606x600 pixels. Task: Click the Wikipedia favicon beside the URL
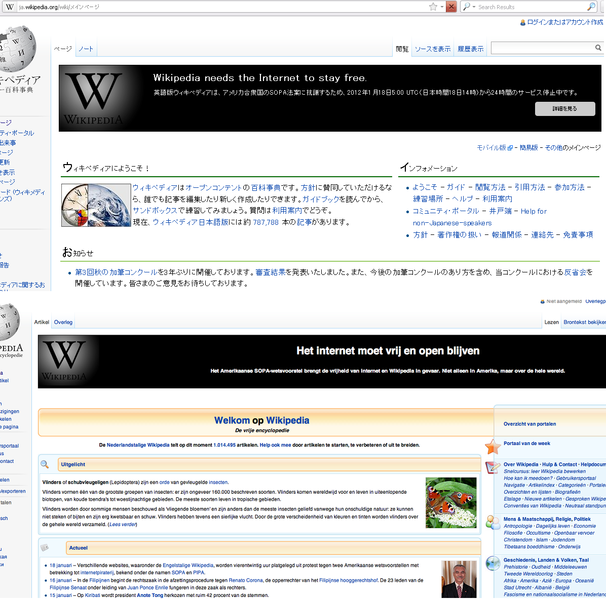[x=8, y=6]
